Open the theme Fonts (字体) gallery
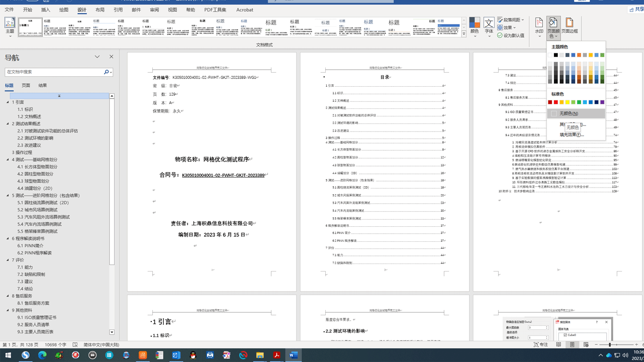This screenshot has height=362, width=644. [x=489, y=26]
